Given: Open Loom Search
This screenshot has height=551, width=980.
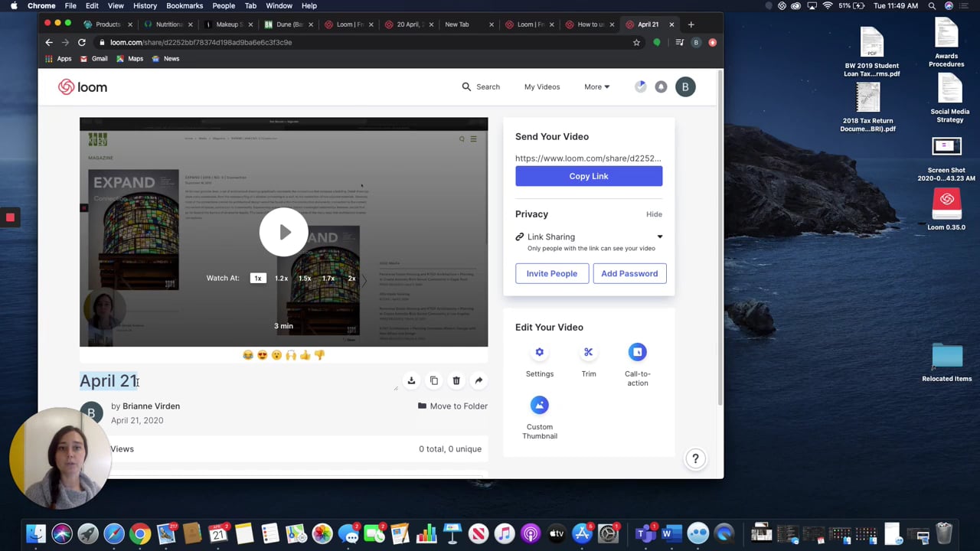Looking at the screenshot, I should [x=481, y=87].
